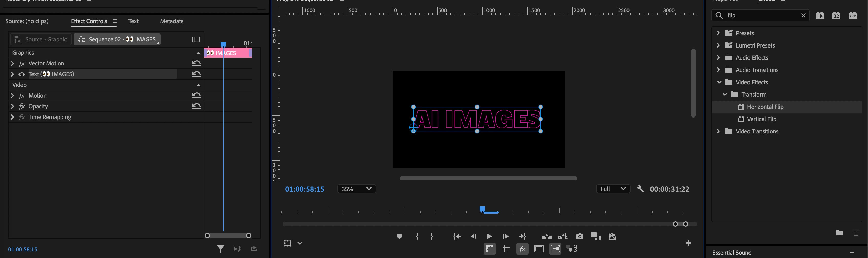Click the current timecode 01:00:58:15 in Program monitor

305,189
